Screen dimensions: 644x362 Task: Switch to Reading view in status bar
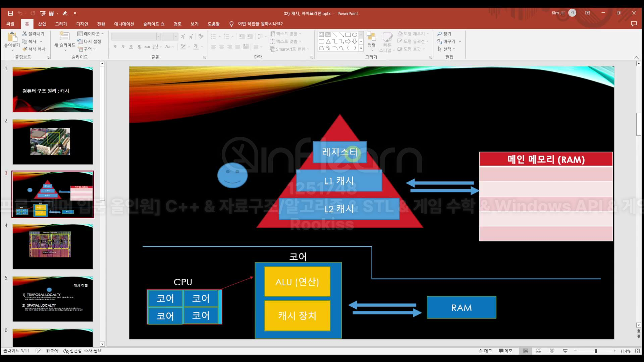tap(552, 351)
